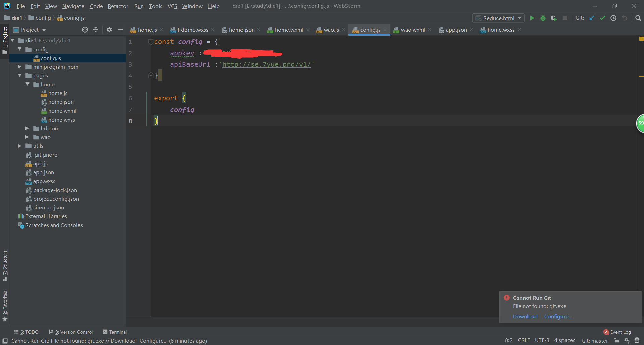
Task: Open the 1: Project side tool window
Action: 5,40
